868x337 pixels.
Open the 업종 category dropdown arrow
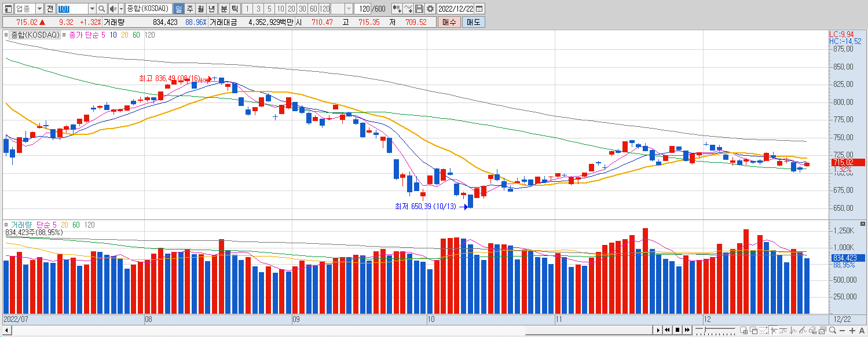(39, 9)
